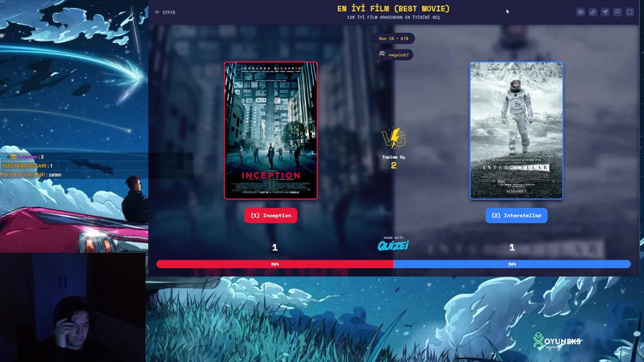
Task: Click the negola17 avatar image
Action: coord(382,54)
